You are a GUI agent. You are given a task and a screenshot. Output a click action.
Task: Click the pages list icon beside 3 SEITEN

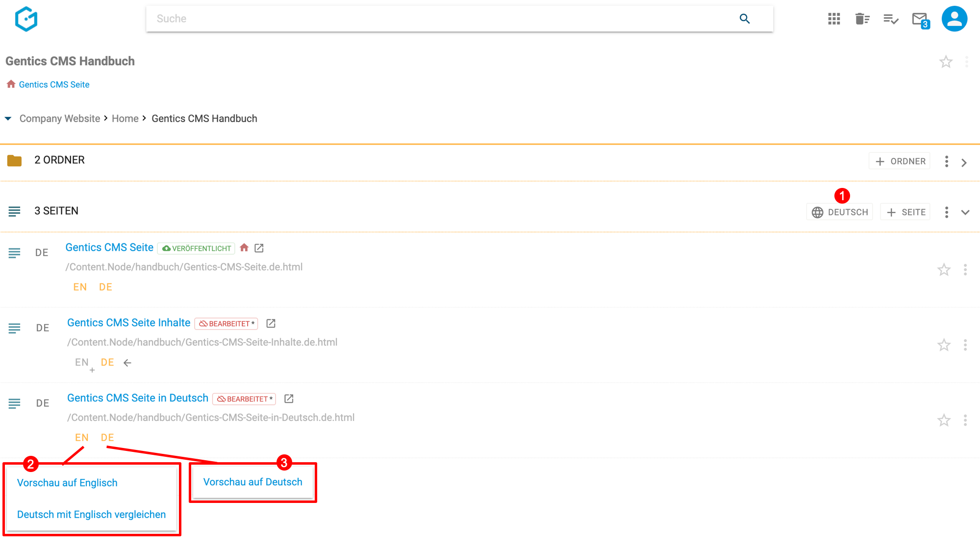pos(14,211)
